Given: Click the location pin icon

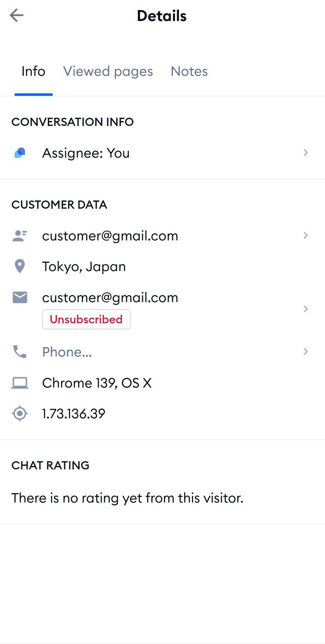Looking at the screenshot, I should [x=20, y=266].
